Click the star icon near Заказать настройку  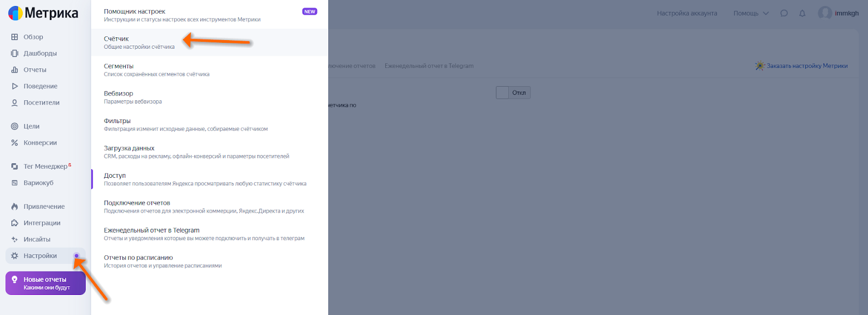pos(760,66)
